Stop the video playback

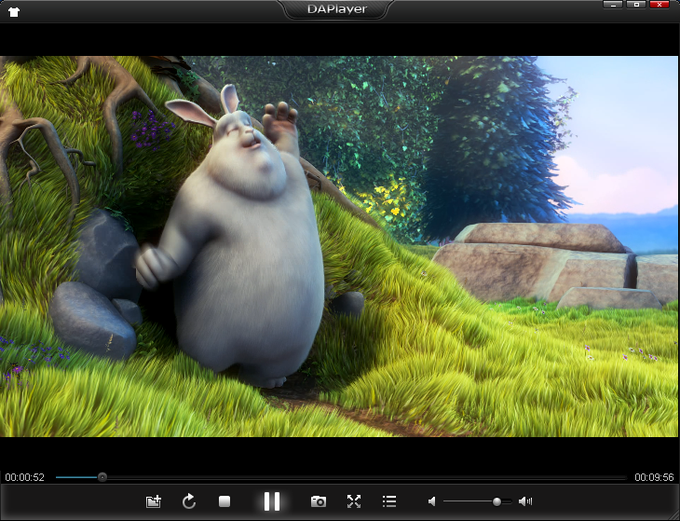224,501
